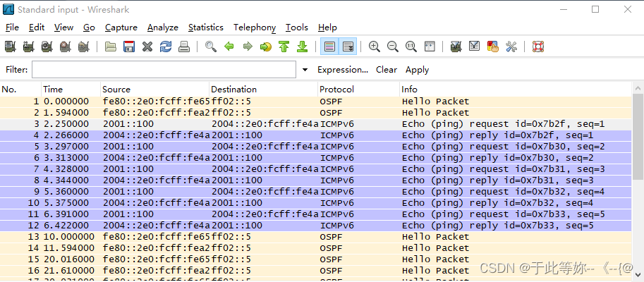This screenshot has width=644, height=282.
Task: Zoom out of packet text
Action: (393, 47)
